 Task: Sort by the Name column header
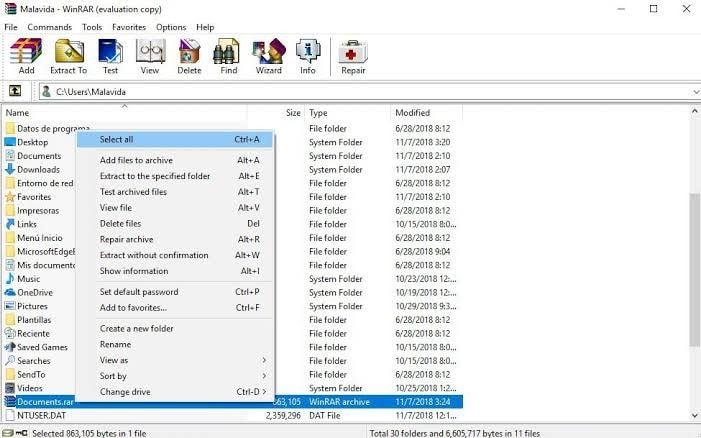[x=124, y=113]
